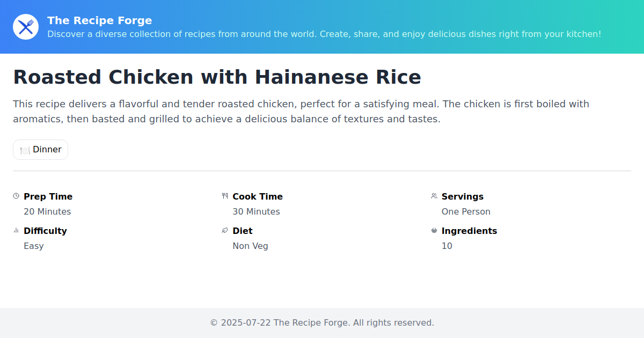Click the Roasted Chicken recipe heading

click(217, 77)
